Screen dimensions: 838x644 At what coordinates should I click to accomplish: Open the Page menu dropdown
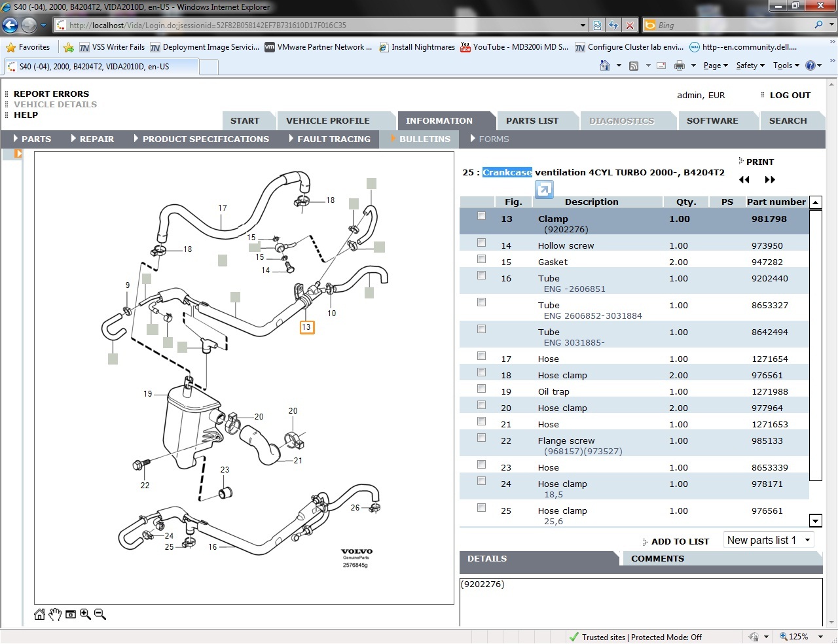pyautogui.click(x=716, y=65)
